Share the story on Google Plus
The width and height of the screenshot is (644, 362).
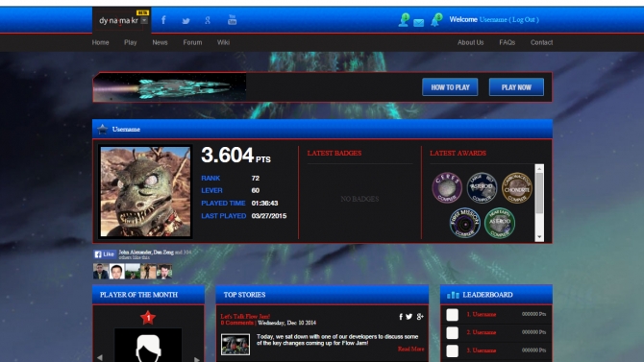click(420, 317)
